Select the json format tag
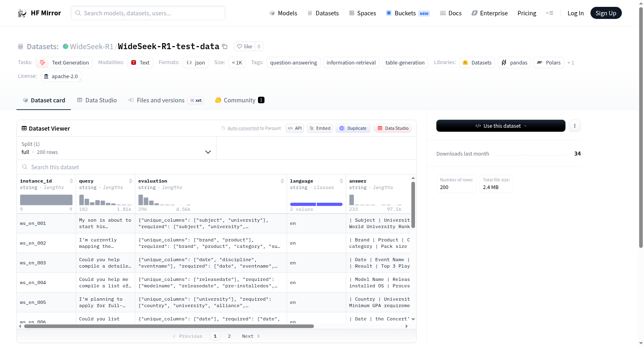Screen dimensions: 644x347 pyautogui.click(x=196, y=62)
